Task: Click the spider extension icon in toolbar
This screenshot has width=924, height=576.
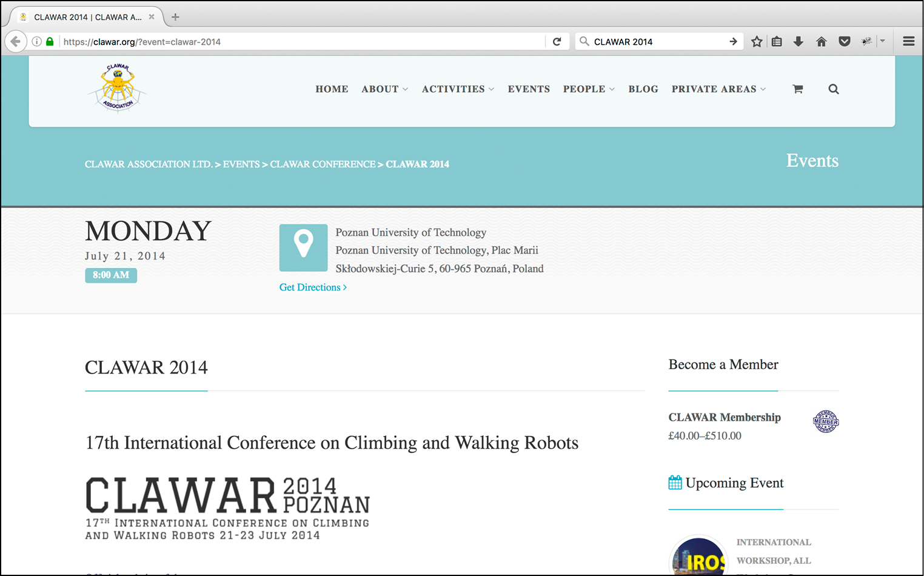Action: tap(867, 42)
